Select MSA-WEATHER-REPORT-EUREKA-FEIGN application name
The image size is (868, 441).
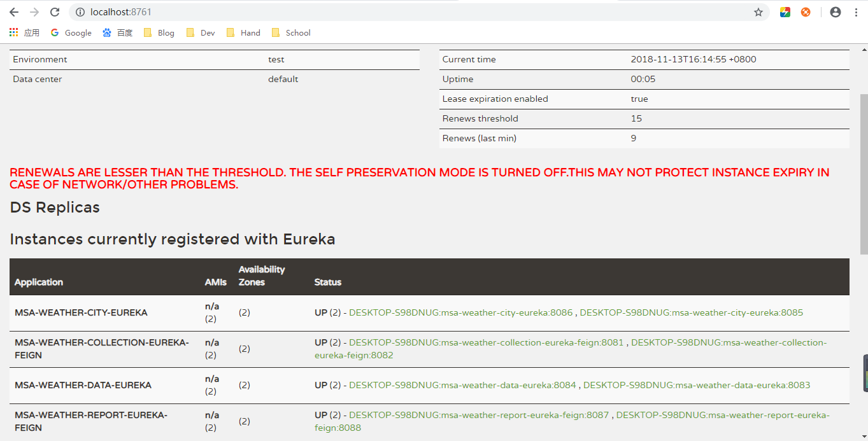[x=91, y=421]
